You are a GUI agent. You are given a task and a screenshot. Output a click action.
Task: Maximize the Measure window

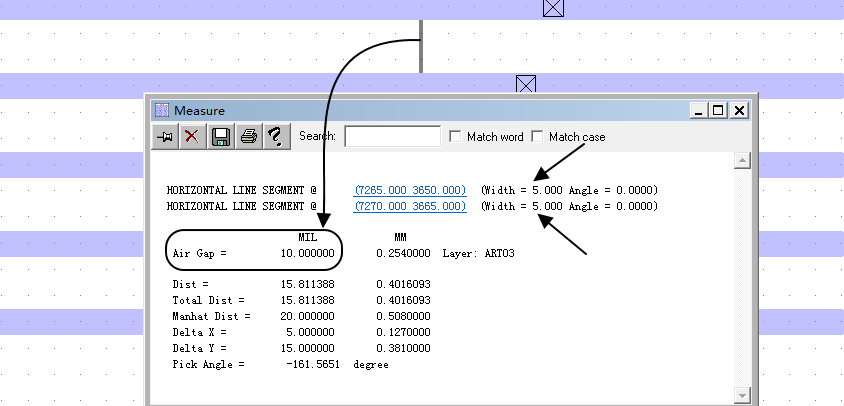tap(718, 110)
